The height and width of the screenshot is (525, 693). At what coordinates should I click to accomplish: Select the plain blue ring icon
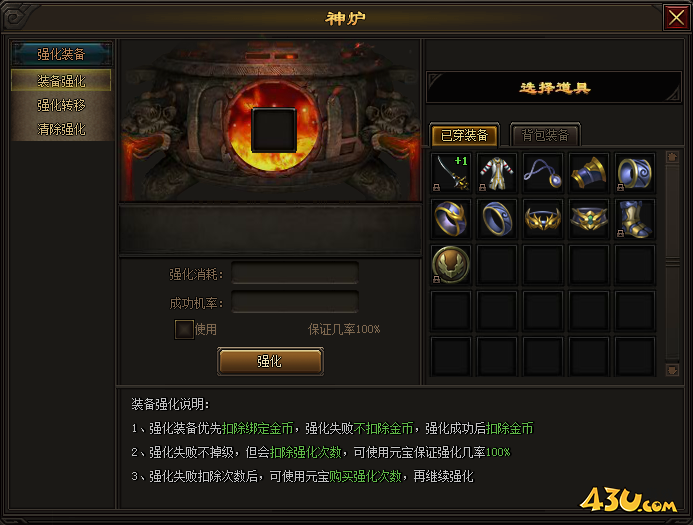[497, 218]
